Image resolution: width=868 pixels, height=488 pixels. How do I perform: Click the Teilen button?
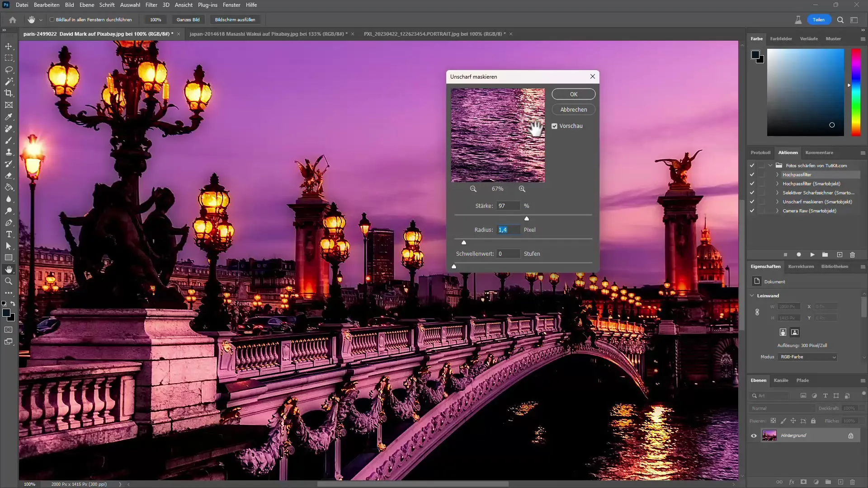[818, 20]
